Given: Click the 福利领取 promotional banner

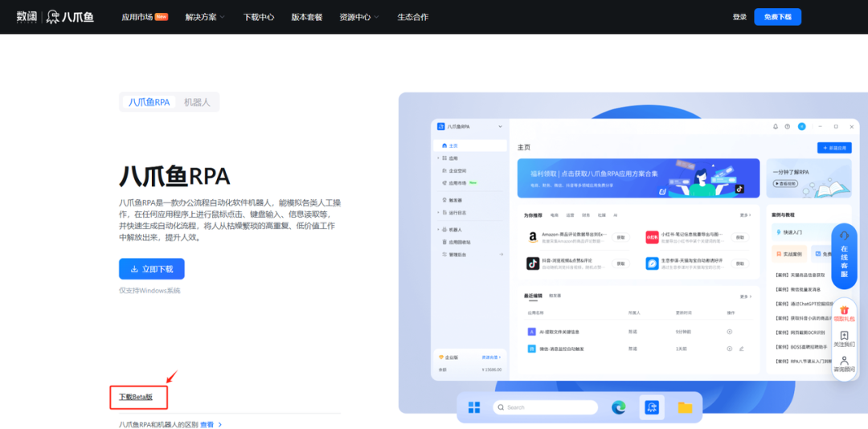Looking at the screenshot, I should (638, 178).
